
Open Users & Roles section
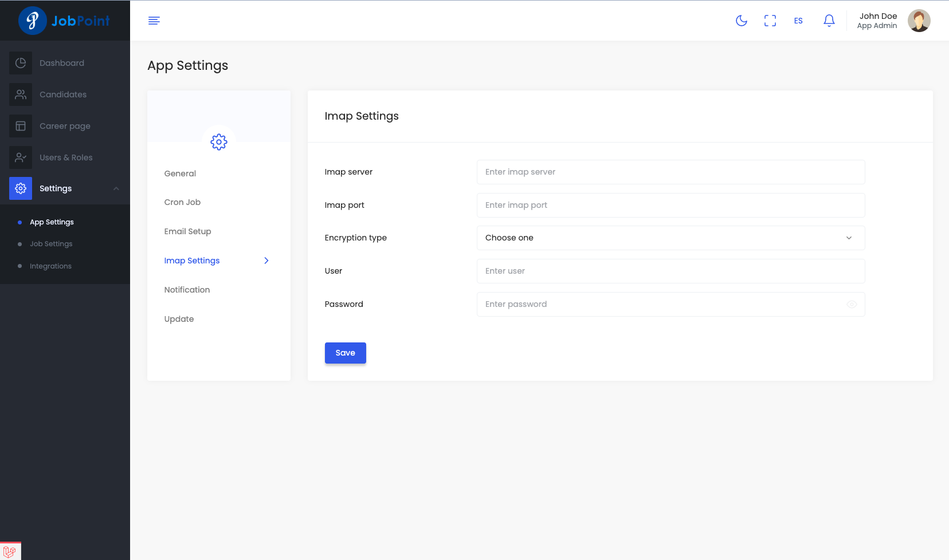point(65,157)
